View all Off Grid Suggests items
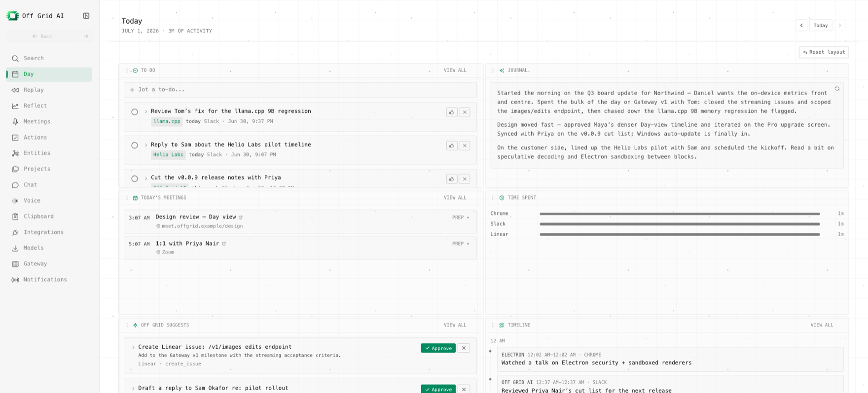The width and height of the screenshot is (868, 393). (x=455, y=325)
